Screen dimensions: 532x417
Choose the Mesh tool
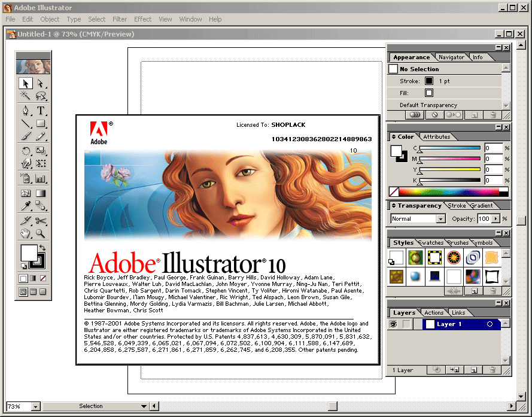click(x=26, y=193)
